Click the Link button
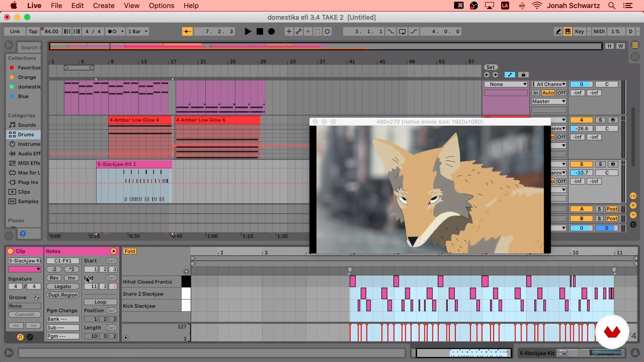Image resolution: width=644 pixels, height=362 pixels. click(15, 32)
